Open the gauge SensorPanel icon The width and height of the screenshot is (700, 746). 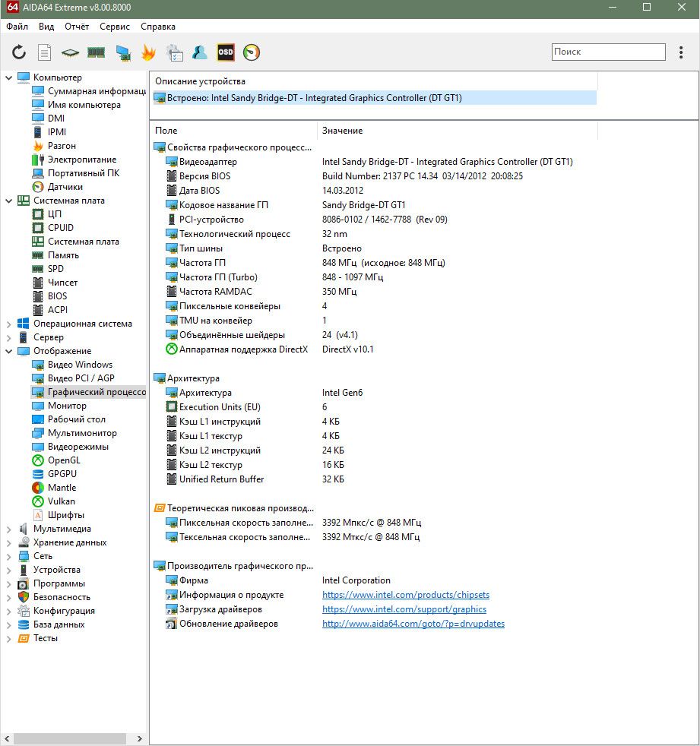coord(252,52)
